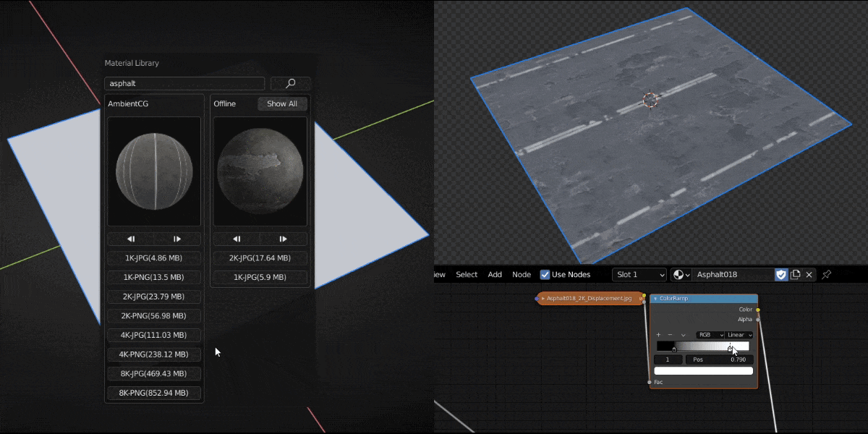868x434 pixels.
Task: Go to previous Offline material preview
Action: [x=237, y=239]
